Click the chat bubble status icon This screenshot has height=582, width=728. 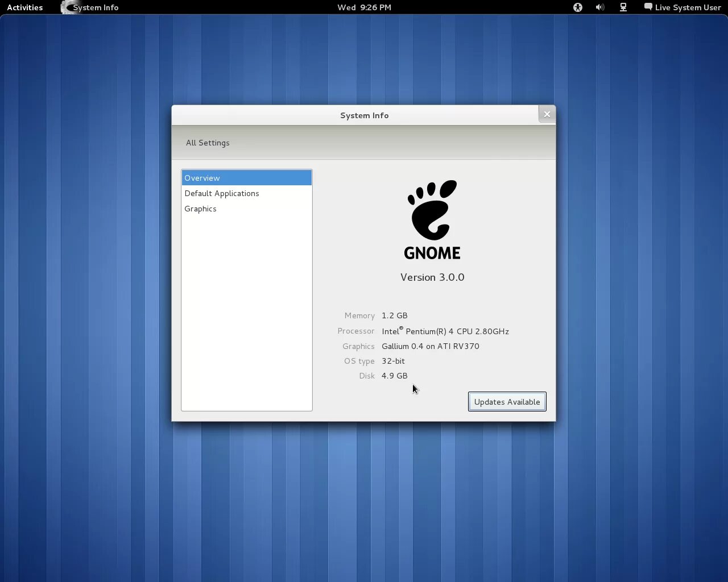(x=648, y=7)
